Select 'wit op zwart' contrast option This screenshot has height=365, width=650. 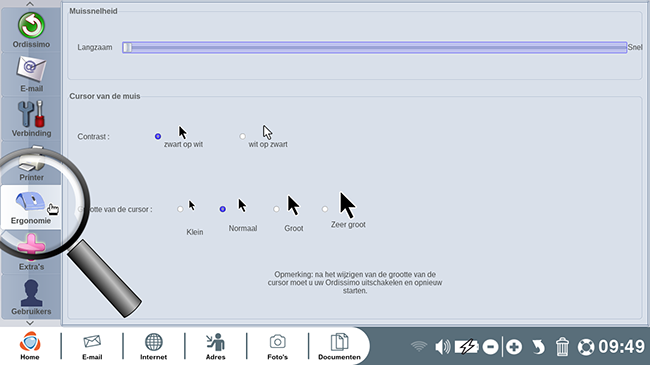tap(243, 136)
